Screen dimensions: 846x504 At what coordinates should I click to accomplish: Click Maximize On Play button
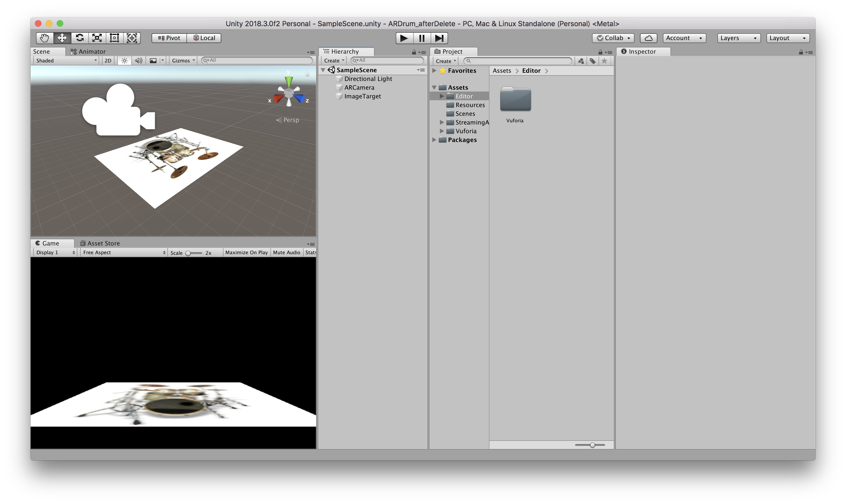pyautogui.click(x=246, y=252)
